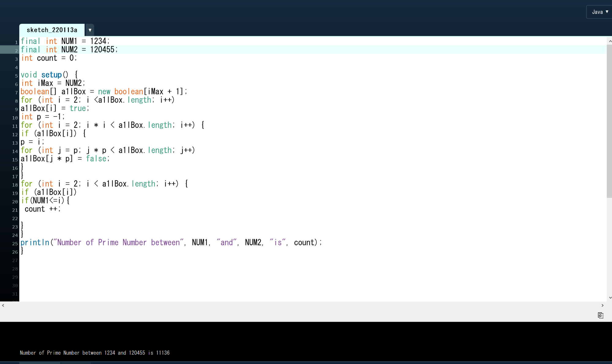
Task: Click the line 19 statement "if (allBox[i])"
Action: tap(49, 192)
